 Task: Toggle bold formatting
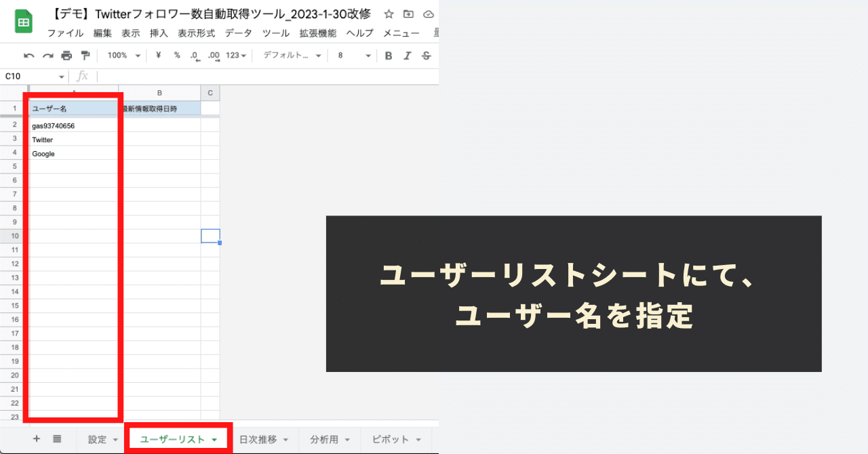[387, 55]
